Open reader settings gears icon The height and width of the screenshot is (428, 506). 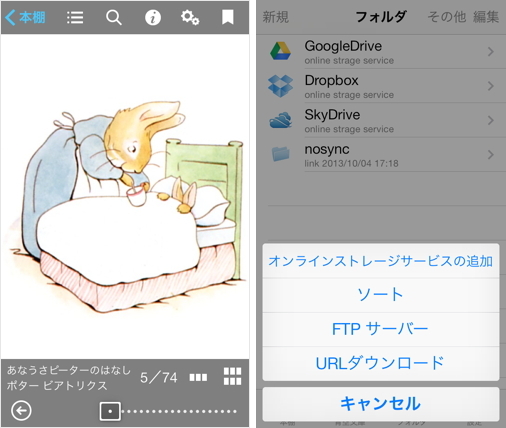pyautogui.click(x=190, y=17)
